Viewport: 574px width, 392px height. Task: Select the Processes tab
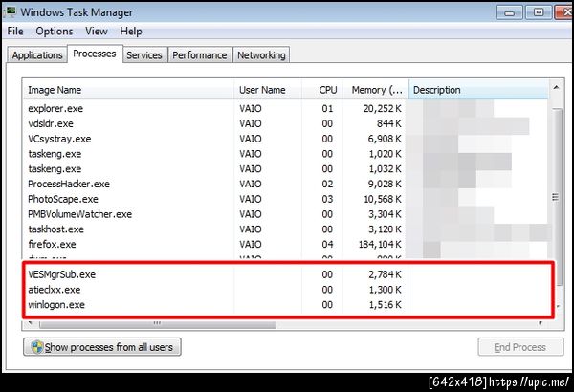(x=95, y=54)
